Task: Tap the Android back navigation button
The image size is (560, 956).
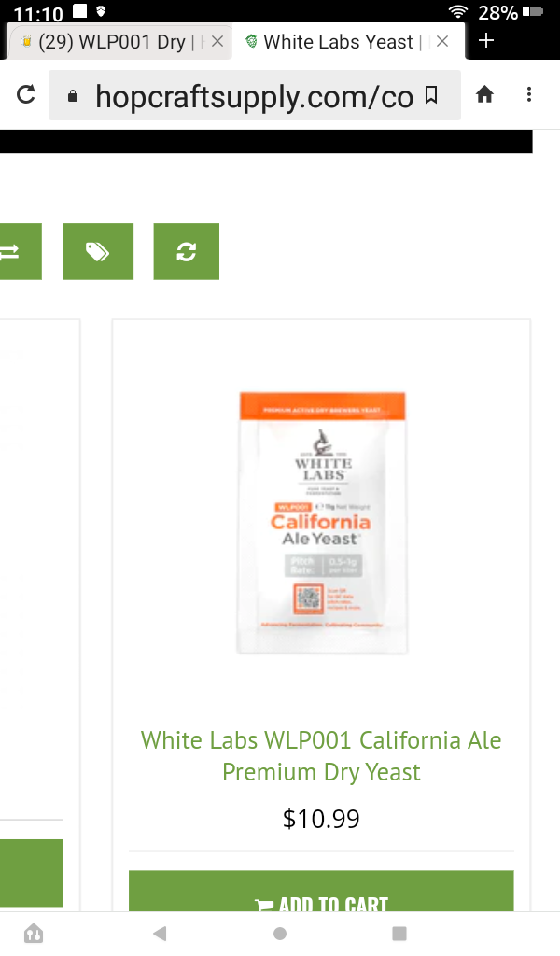Action: tap(160, 934)
